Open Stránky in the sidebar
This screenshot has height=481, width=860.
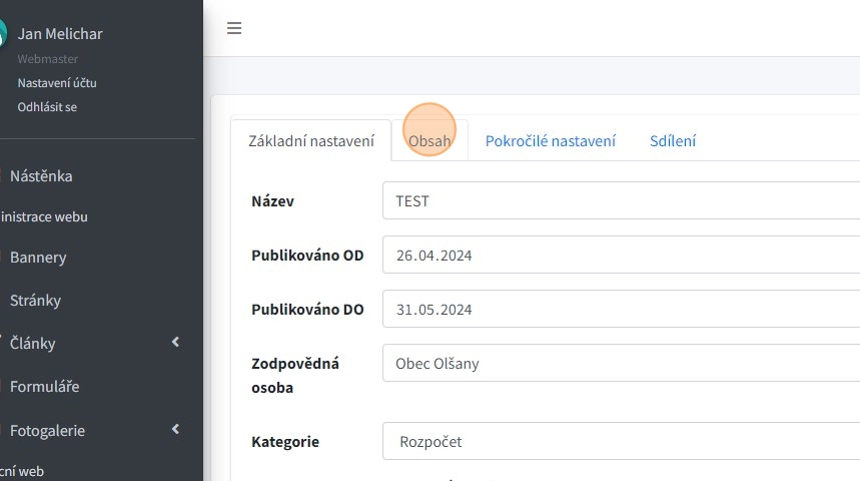pyautogui.click(x=35, y=300)
